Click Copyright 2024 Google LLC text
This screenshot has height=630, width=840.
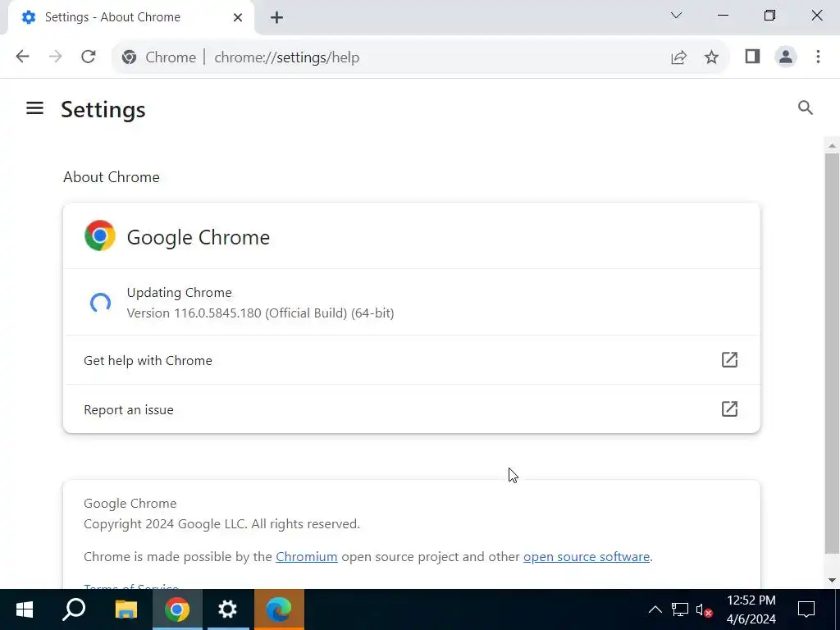pos(221,523)
